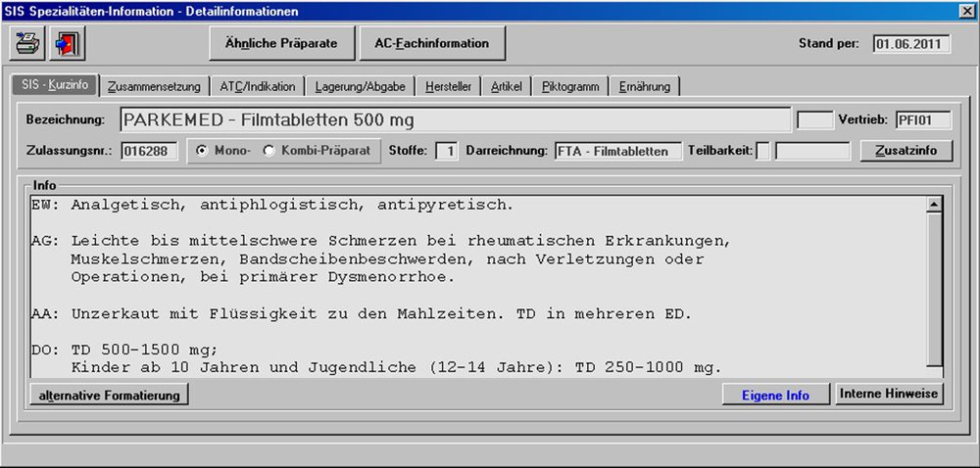Open Eigene Info
980x468 pixels.
775,395
